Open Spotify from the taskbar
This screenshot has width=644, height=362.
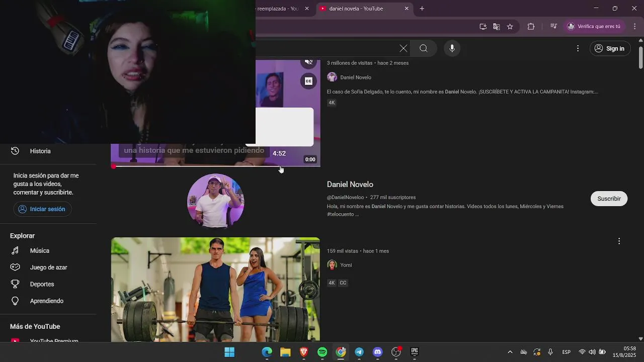click(323, 352)
